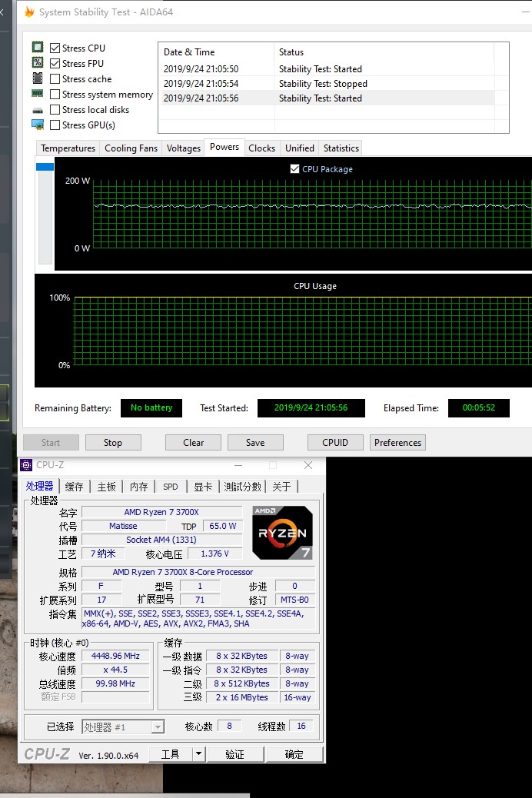Click the elapsed time 00:05:52 display
This screenshot has height=798, width=532.
coord(478,407)
